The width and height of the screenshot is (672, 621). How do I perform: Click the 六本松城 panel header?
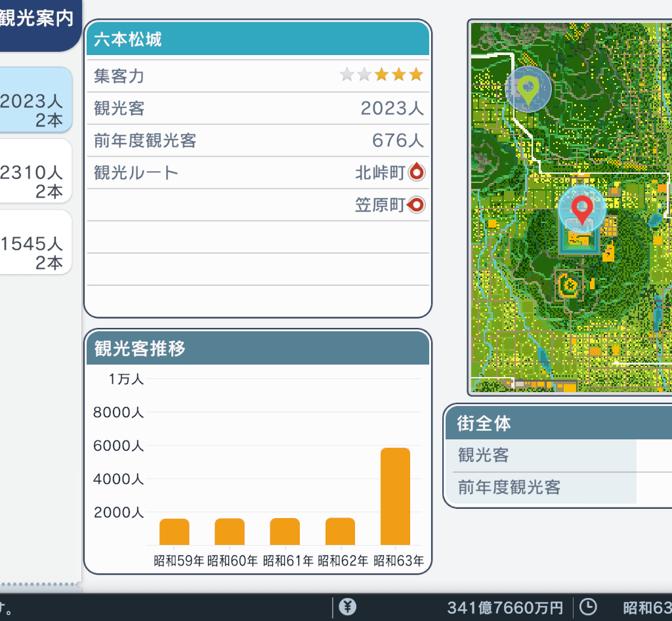coord(258,39)
